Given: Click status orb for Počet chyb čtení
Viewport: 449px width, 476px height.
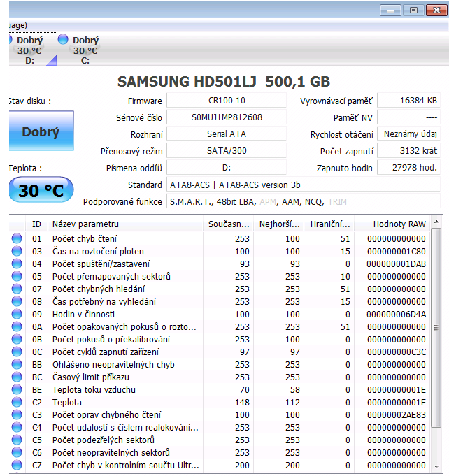Looking at the screenshot, I should [x=17, y=238].
